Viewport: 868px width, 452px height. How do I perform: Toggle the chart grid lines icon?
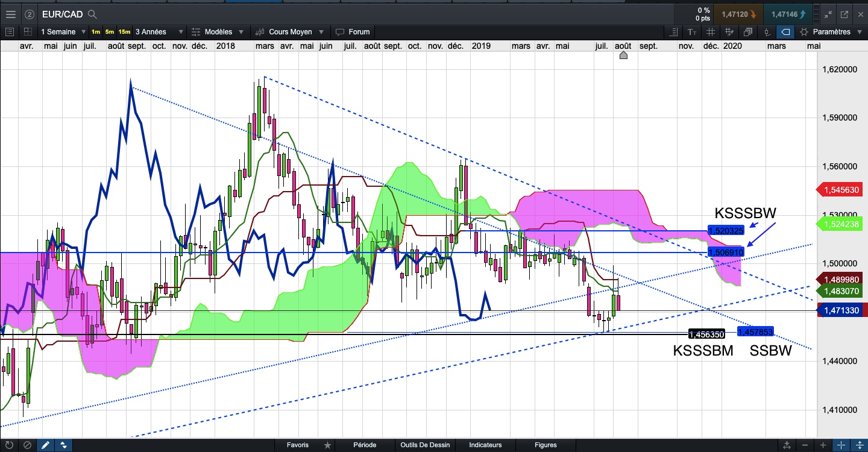(x=711, y=32)
